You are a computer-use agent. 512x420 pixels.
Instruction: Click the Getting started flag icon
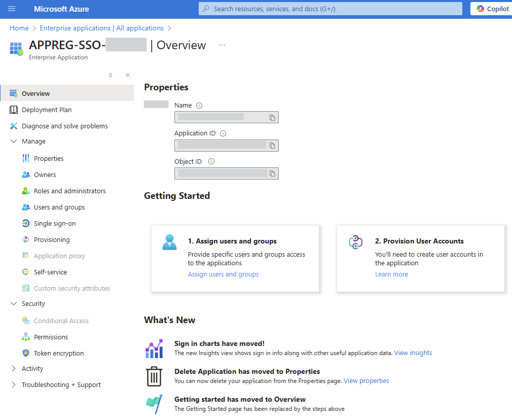154,404
